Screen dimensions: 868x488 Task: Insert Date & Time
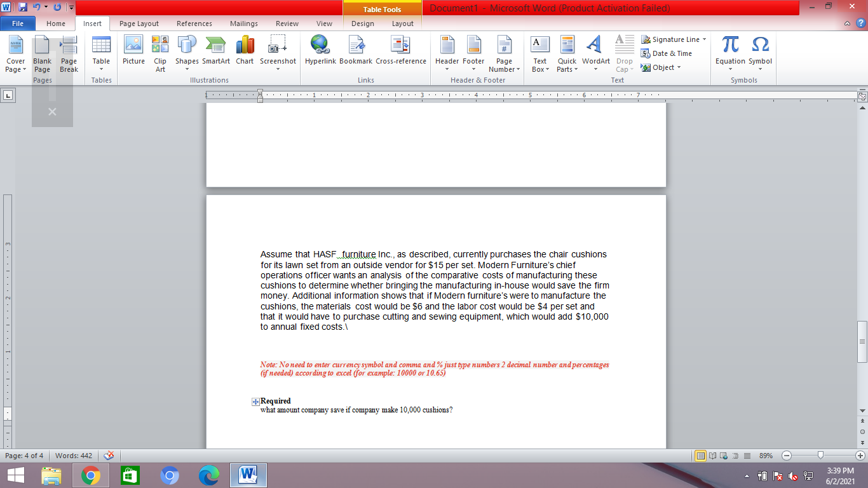coord(668,53)
